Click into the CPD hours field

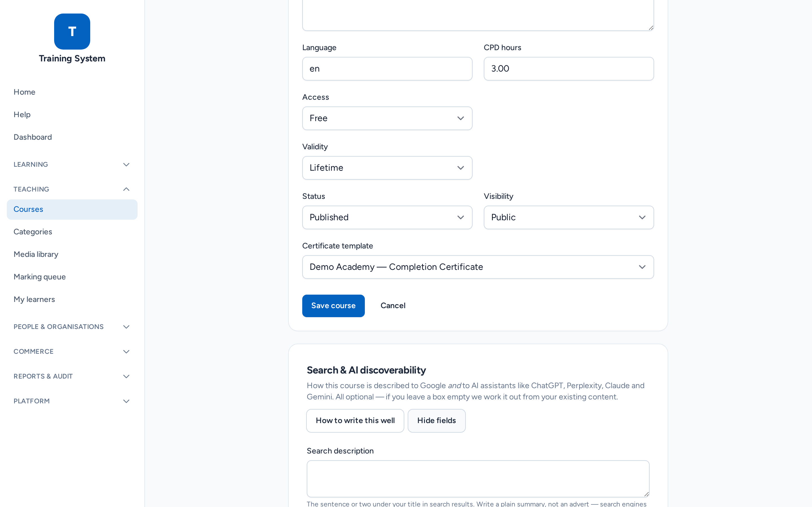click(569, 69)
